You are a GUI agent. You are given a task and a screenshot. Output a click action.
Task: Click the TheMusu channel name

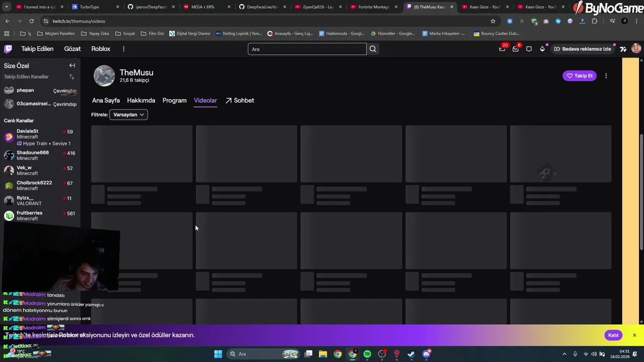click(136, 73)
